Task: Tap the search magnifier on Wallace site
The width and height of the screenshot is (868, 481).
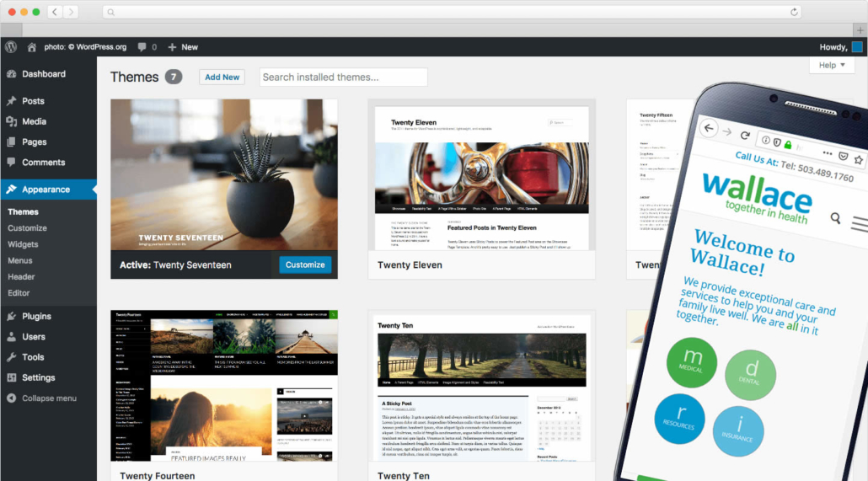Action: (835, 218)
